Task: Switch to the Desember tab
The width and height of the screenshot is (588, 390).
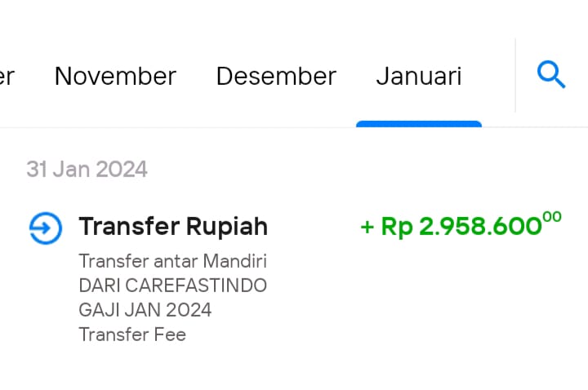Action: pyautogui.click(x=276, y=77)
